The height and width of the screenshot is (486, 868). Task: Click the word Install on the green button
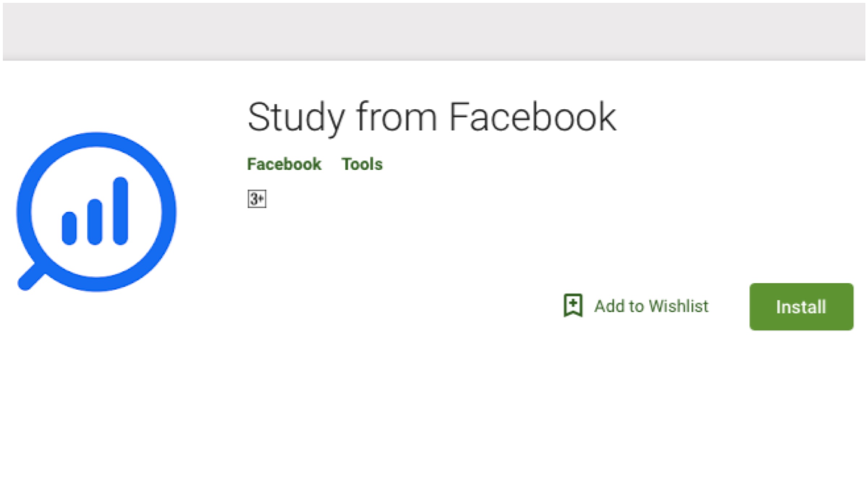(x=801, y=307)
